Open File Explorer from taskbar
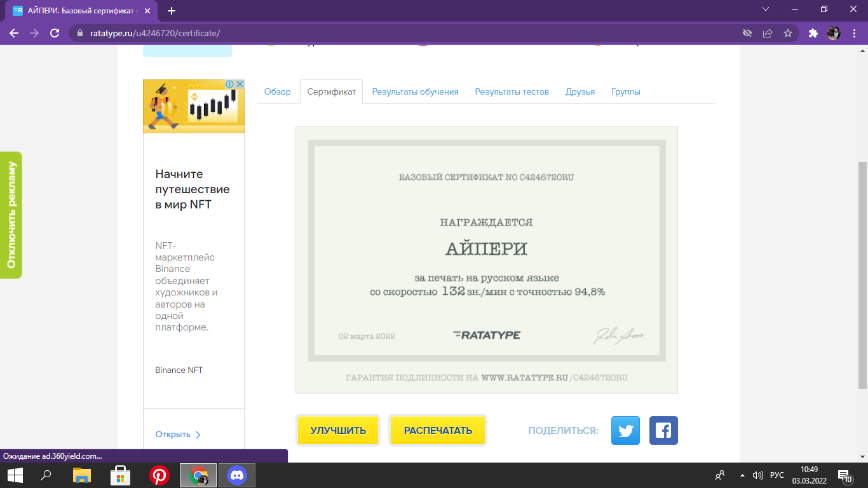Screen dimensions: 868x488 point(82,475)
